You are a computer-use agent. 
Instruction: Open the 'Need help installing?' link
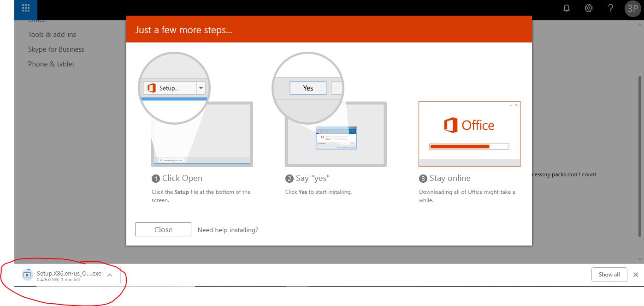pyautogui.click(x=228, y=230)
